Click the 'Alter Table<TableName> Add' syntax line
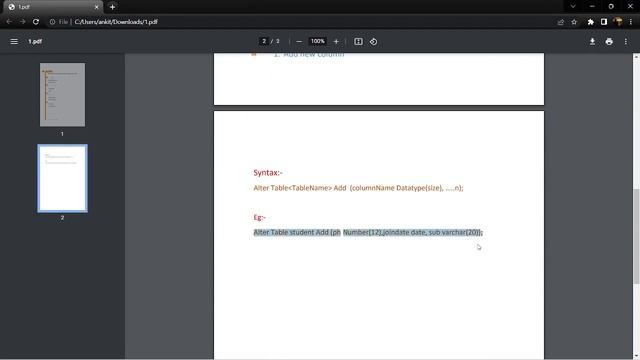The height and width of the screenshot is (360, 640). pyautogui.click(x=358, y=188)
